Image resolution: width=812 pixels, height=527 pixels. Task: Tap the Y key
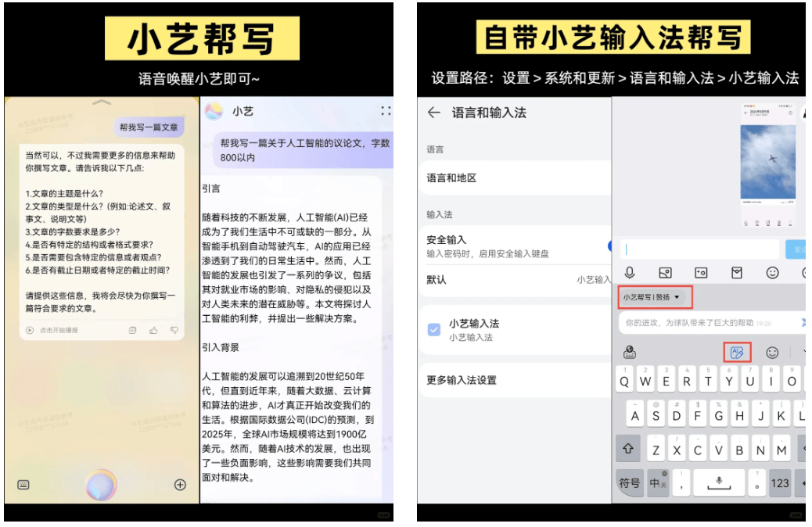729,381
